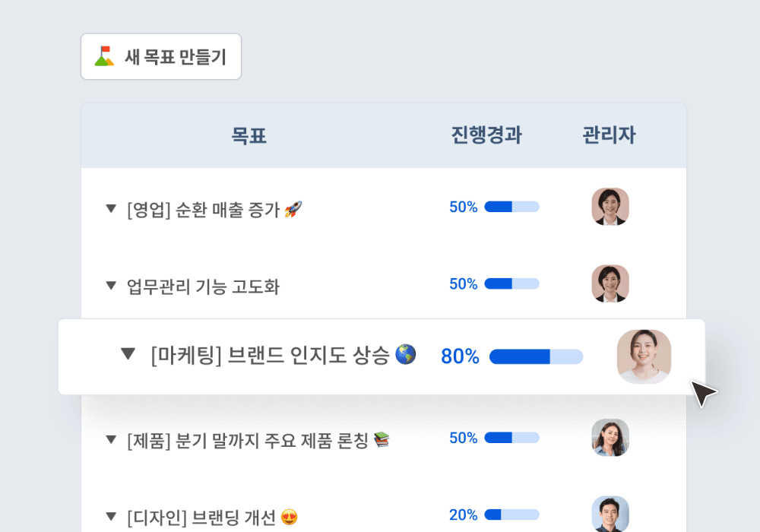Image resolution: width=760 pixels, height=532 pixels.
Task: Click the flag icon on 새 목표 만들기 button
Action: (x=104, y=56)
